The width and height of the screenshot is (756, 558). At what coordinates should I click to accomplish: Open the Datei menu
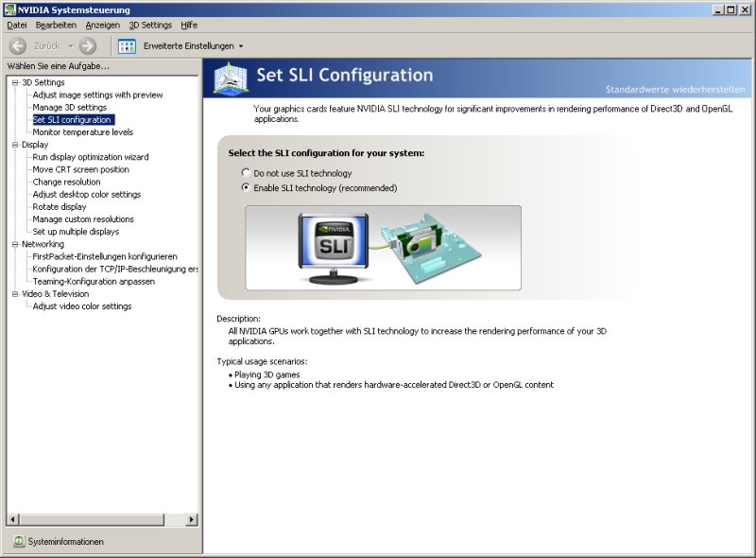(x=17, y=26)
